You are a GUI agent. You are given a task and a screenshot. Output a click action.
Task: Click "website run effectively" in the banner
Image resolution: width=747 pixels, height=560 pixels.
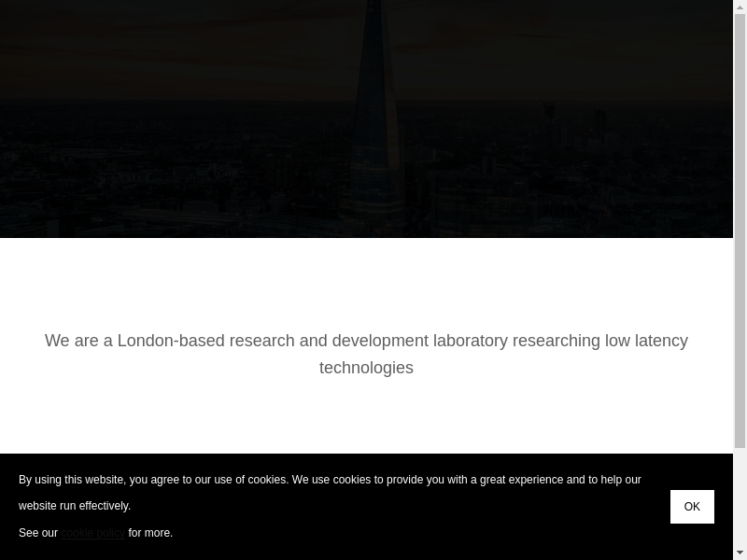(74, 506)
